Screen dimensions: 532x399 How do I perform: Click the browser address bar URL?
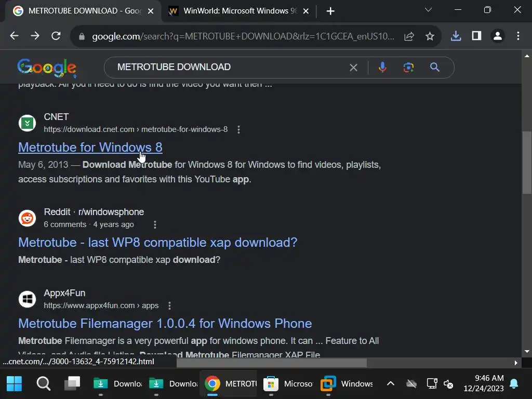click(243, 36)
